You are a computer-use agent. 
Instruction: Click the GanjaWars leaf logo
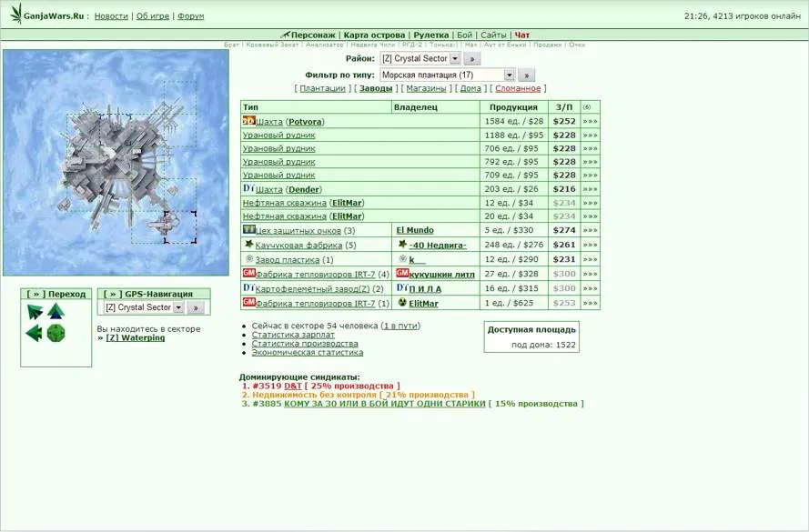coord(15,15)
